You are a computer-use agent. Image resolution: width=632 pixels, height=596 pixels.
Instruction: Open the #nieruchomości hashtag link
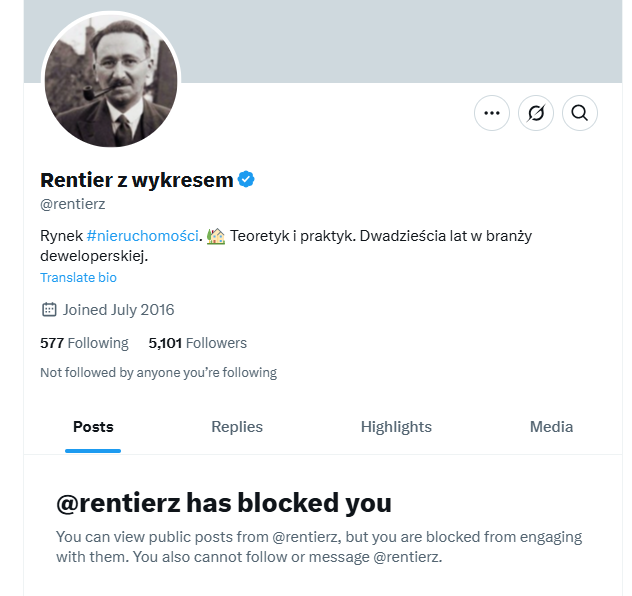point(143,237)
